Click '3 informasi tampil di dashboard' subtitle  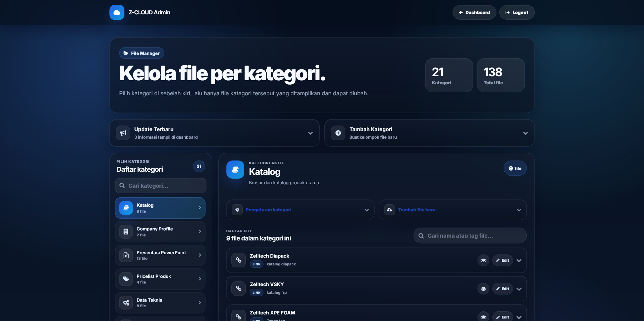[166, 137]
